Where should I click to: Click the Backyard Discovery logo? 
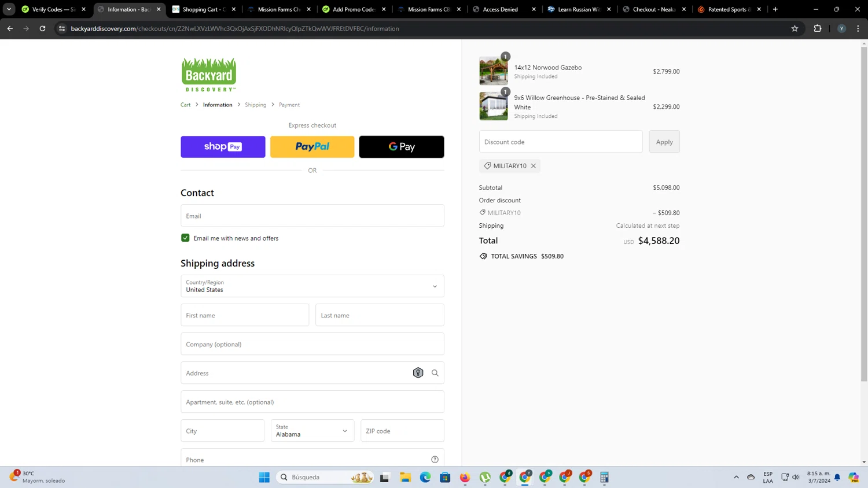(209, 75)
